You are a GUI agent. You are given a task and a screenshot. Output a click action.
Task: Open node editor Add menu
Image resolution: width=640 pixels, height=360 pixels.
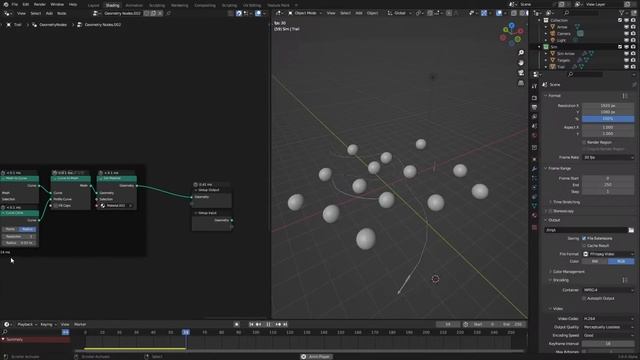coord(49,13)
